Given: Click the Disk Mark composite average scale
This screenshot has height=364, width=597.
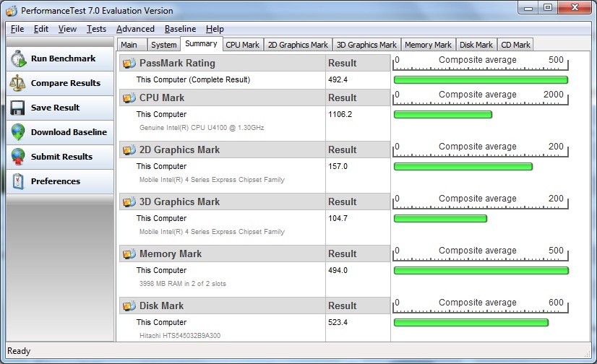Looking at the screenshot, I should click(481, 305).
